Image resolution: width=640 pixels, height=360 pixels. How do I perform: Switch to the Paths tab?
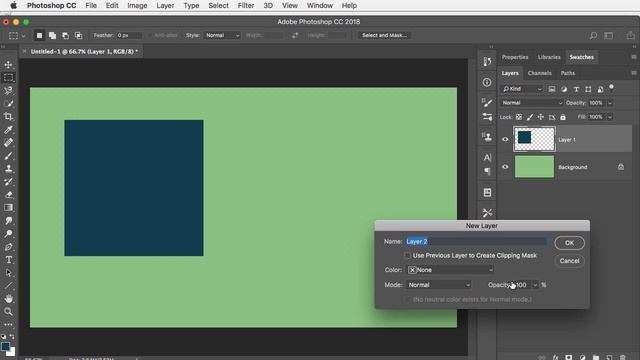tap(567, 73)
